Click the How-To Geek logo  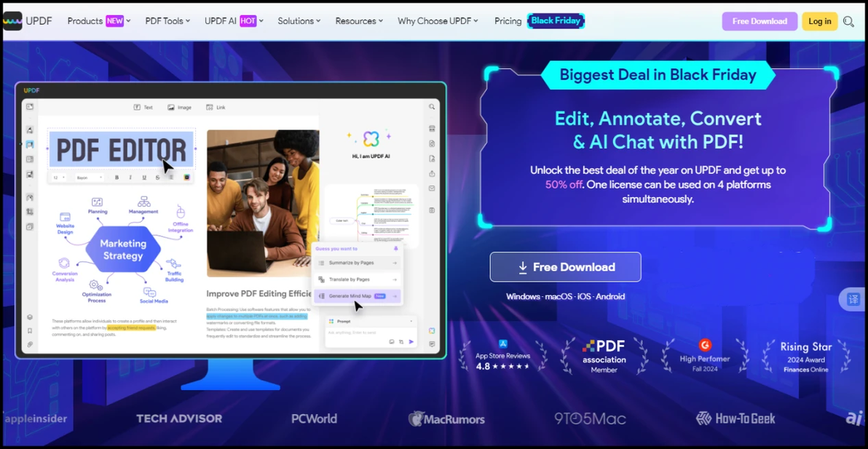pyautogui.click(x=735, y=418)
